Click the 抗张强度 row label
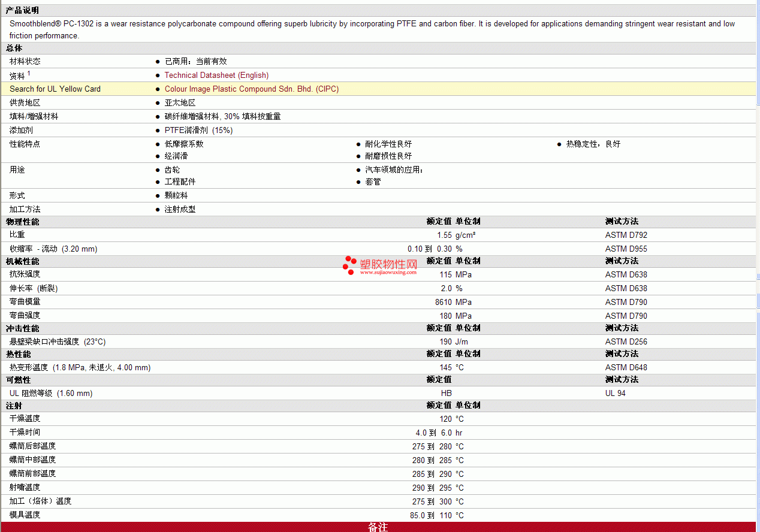 pos(25,274)
